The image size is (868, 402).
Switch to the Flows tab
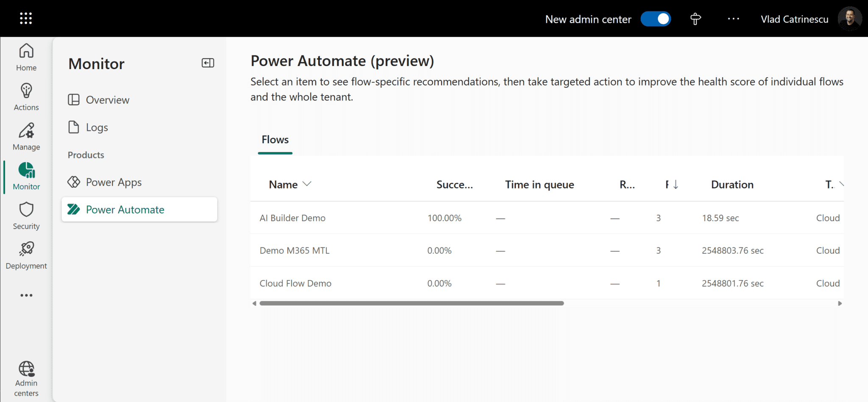(275, 139)
